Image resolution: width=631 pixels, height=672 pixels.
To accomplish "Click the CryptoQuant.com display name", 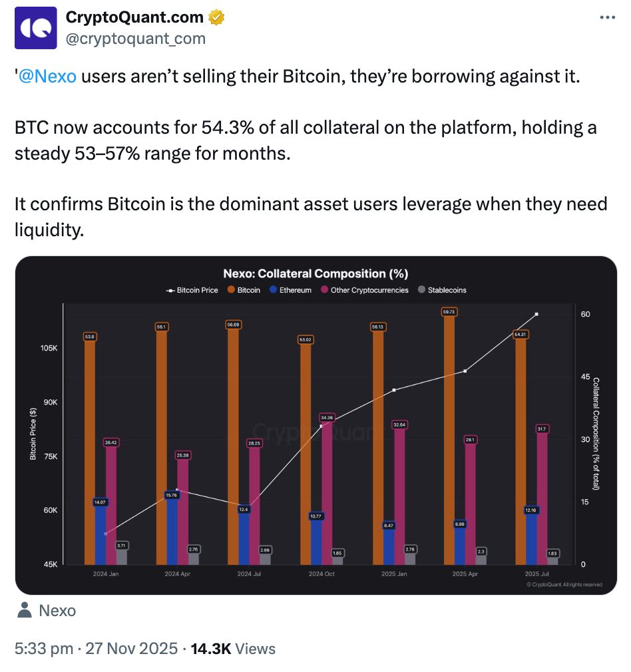I will point(135,17).
